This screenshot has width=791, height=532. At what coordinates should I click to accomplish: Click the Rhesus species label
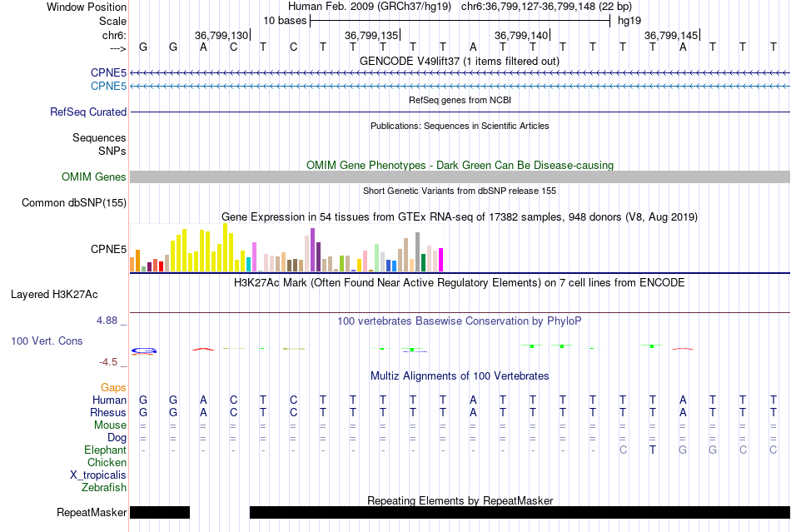pyautogui.click(x=108, y=412)
